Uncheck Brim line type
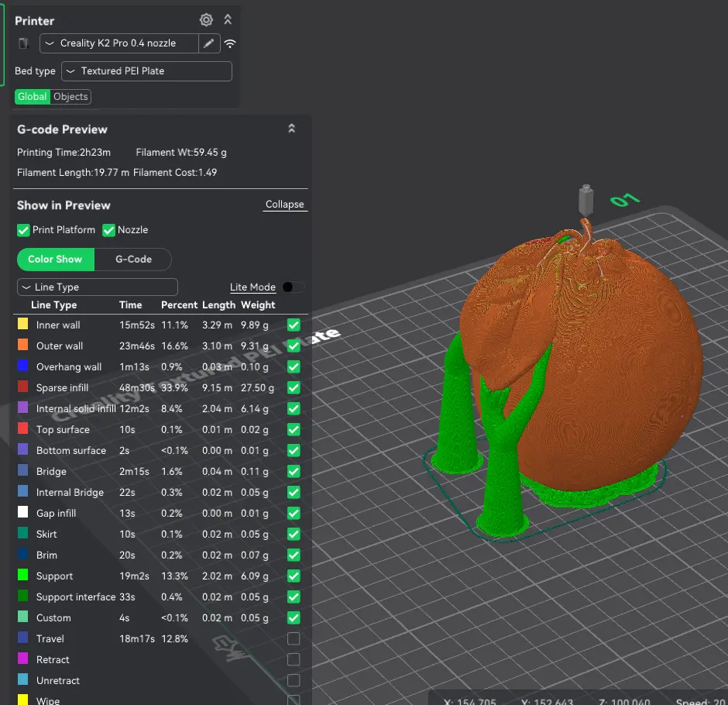 pyautogui.click(x=294, y=555)
